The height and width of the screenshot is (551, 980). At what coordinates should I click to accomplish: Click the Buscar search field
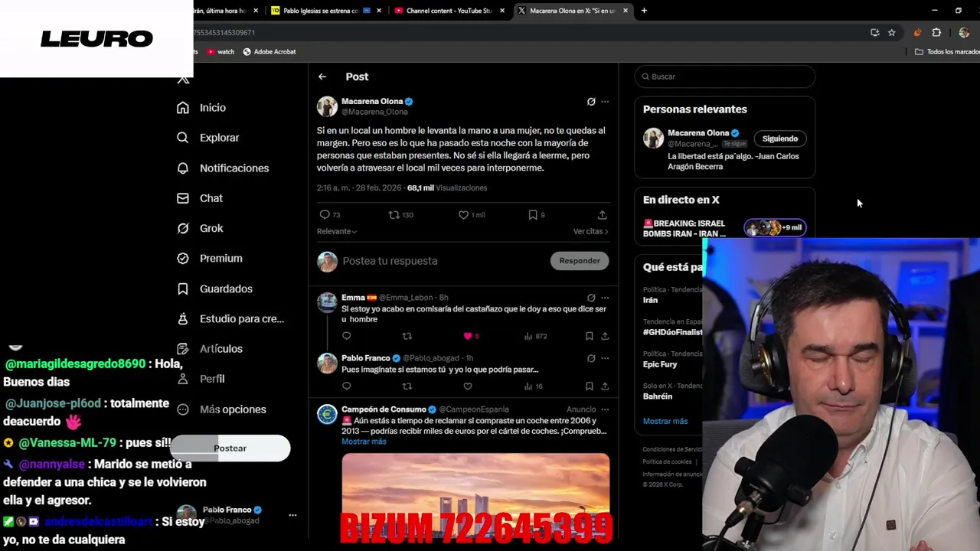coord(725,77)
